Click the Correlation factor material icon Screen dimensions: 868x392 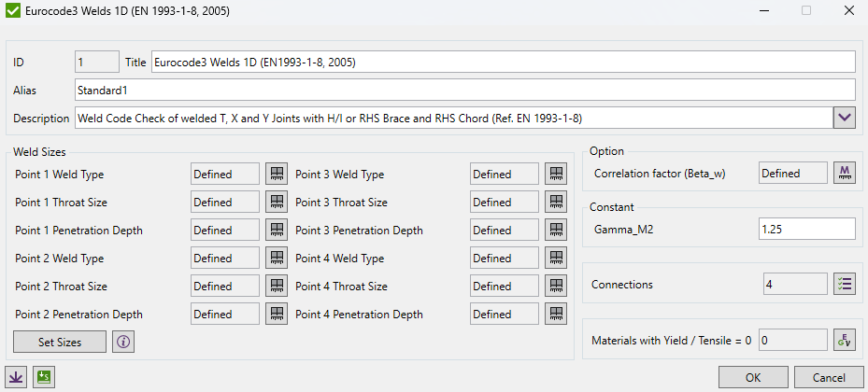pyautogui.click(x=845, y=174)
